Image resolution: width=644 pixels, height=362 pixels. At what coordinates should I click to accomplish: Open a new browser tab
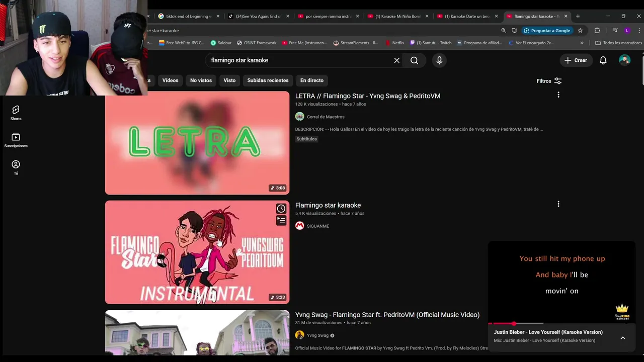click(x=578, y=16)
